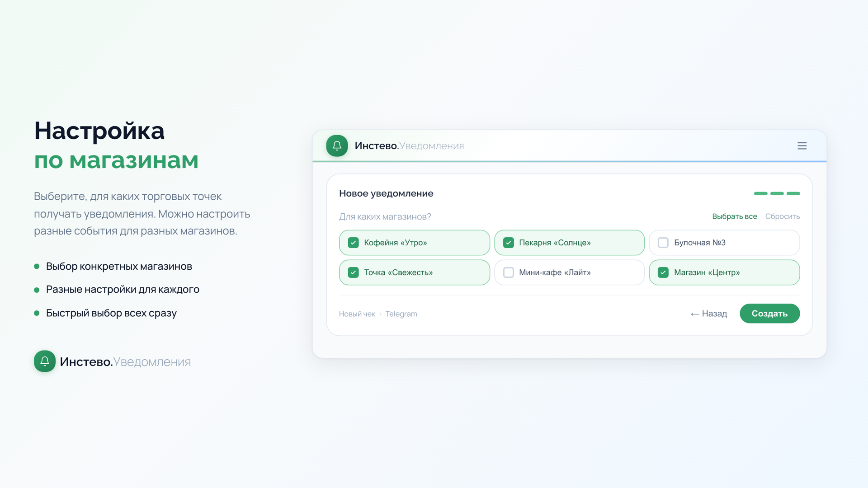Viewport: 868px width, 488px height.
Task: Click the Инстево.Уведомления header title
Action: (x=409, y=146)
